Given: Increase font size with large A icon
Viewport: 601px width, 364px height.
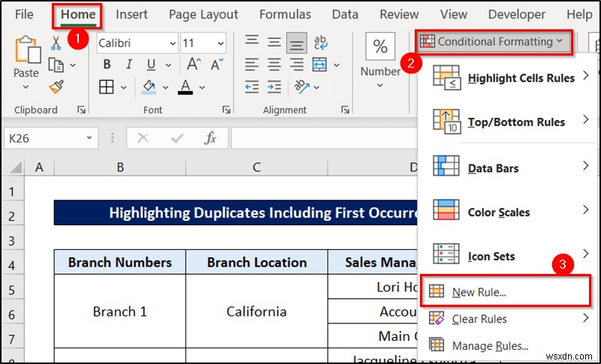Looking at the screenshot, I should coord(194,65).
